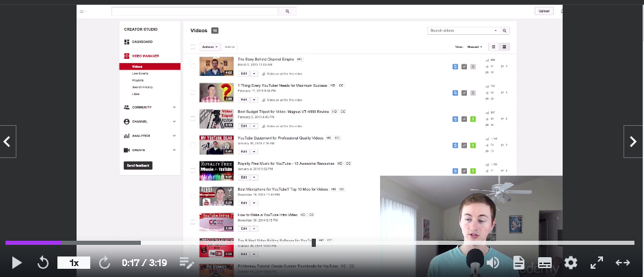Screen dimensions: 644x277
Task: Open Dashboard in Creator Studio
Action: tap(142, 42)
